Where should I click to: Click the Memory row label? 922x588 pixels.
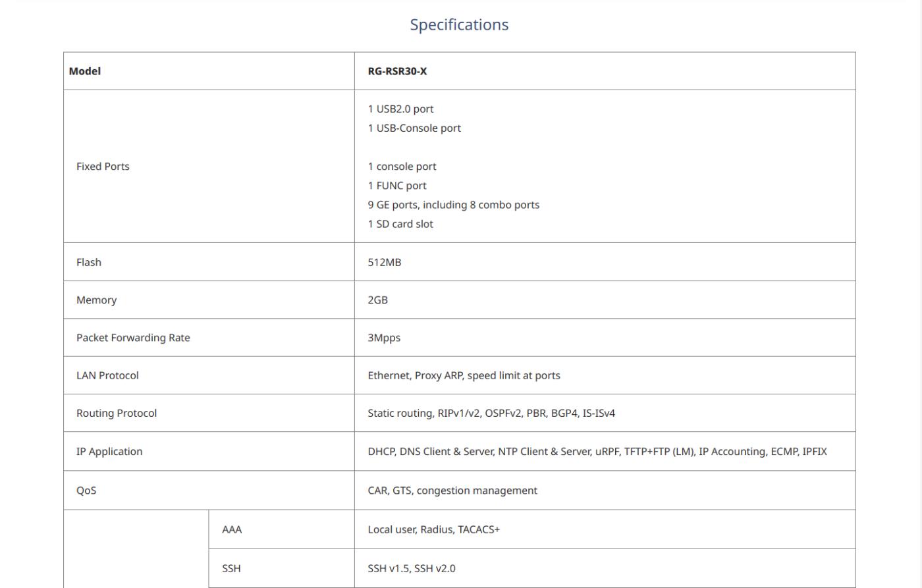pos(96,300)
